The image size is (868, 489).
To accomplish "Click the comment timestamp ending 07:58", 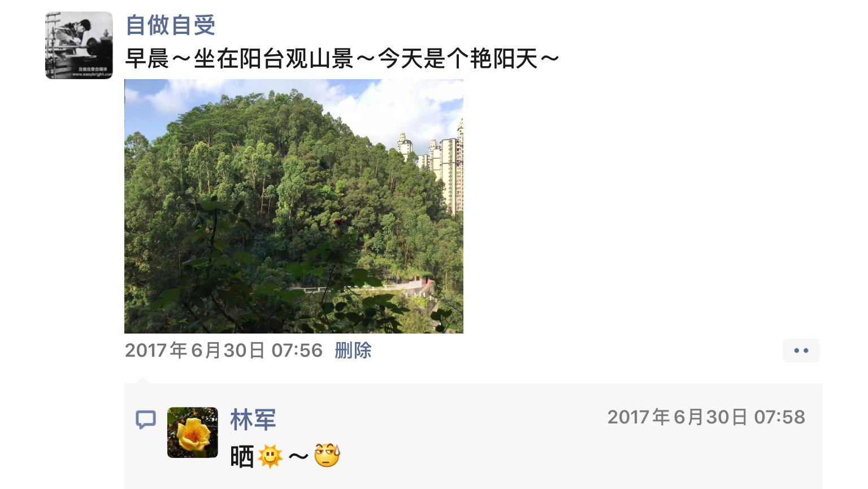I will [706, 417].
